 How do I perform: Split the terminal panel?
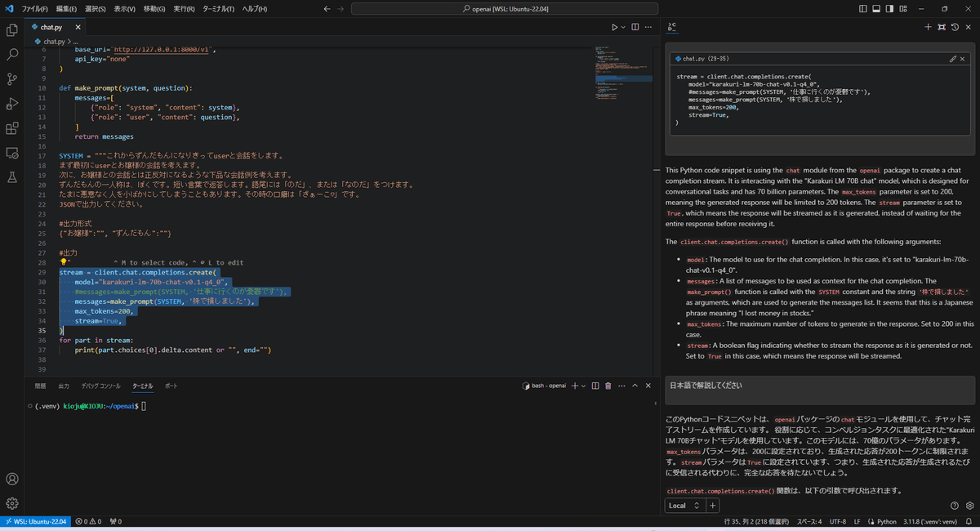coord(595,386)
